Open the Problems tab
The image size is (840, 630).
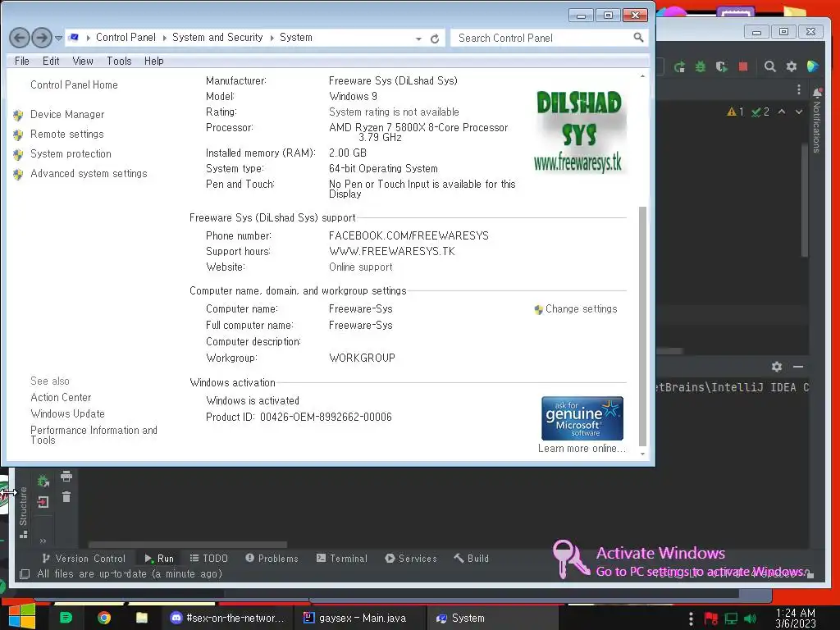pos(272,558)
